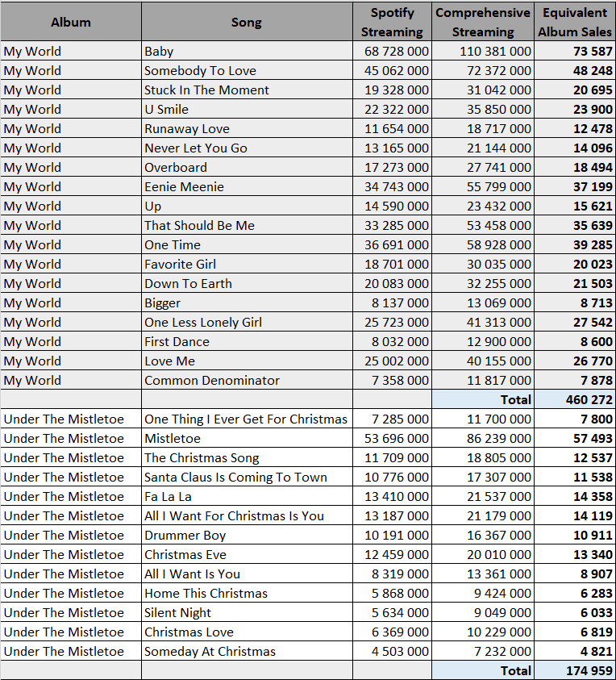Select the 'One Time' song cell
The width and height of the screenshot is (616, 680).
[247, 245]
